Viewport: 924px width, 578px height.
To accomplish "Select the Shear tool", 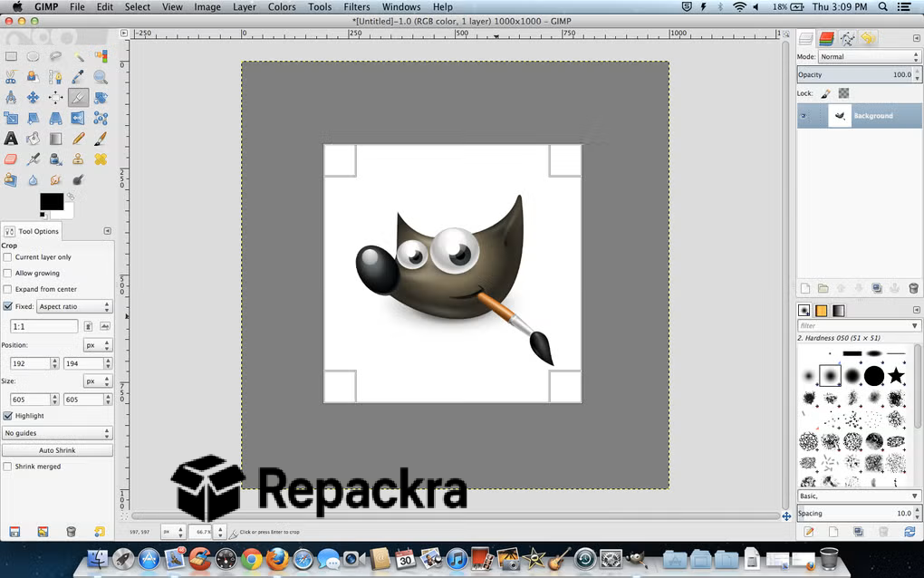I will click(x=33, y=118).
